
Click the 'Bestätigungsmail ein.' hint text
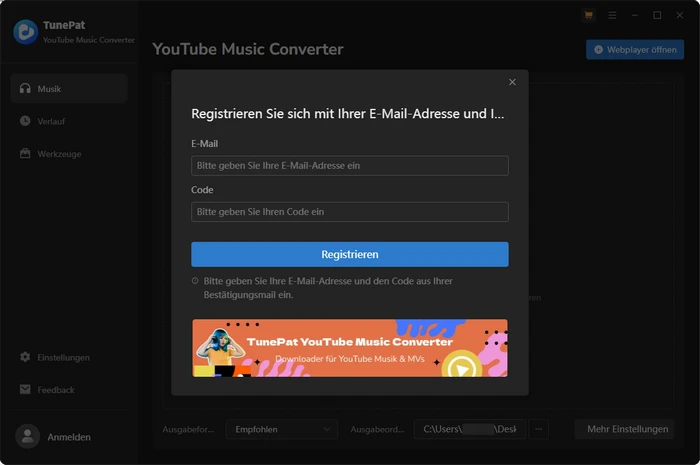click(248, 295)
